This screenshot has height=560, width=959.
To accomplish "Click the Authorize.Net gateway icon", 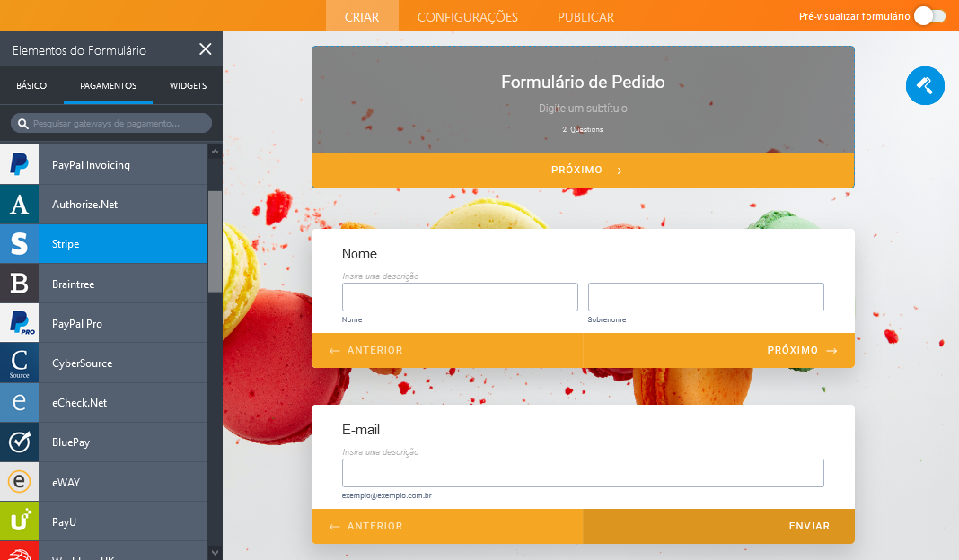I will coord(19,205).
